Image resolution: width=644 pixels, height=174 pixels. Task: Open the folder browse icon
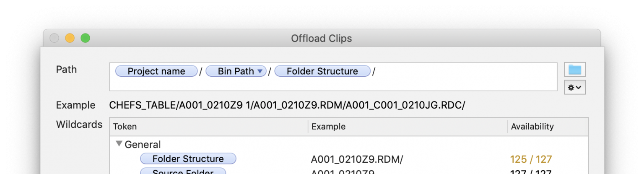tap(574, 70)
